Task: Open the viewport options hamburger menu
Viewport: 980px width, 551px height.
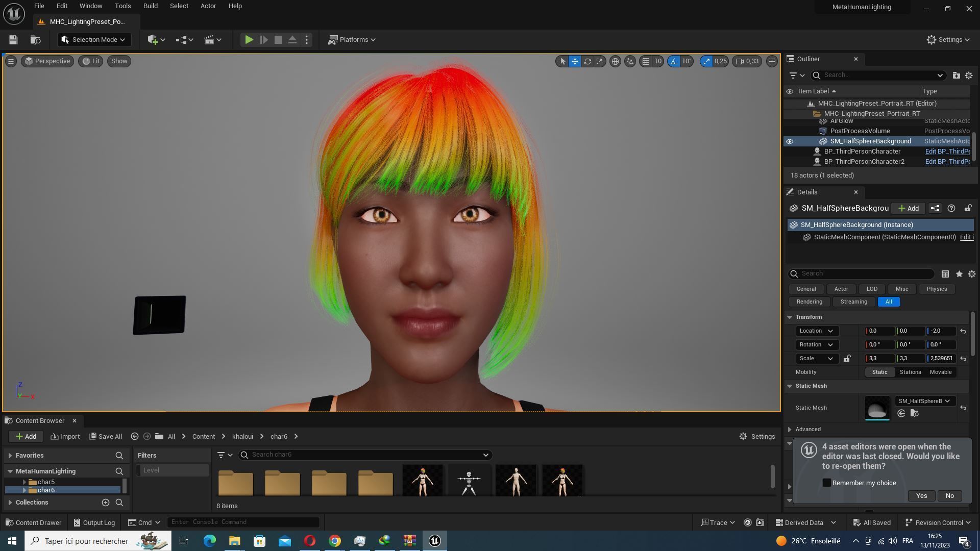Action: tap(11, 61)
